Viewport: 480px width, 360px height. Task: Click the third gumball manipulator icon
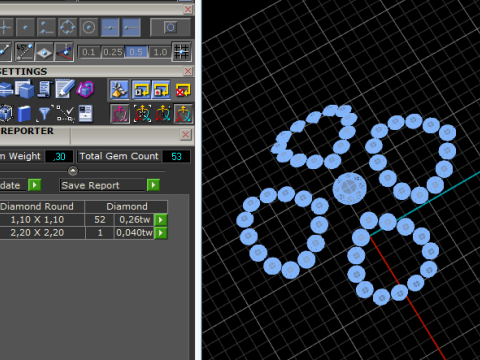coord(163,114)
